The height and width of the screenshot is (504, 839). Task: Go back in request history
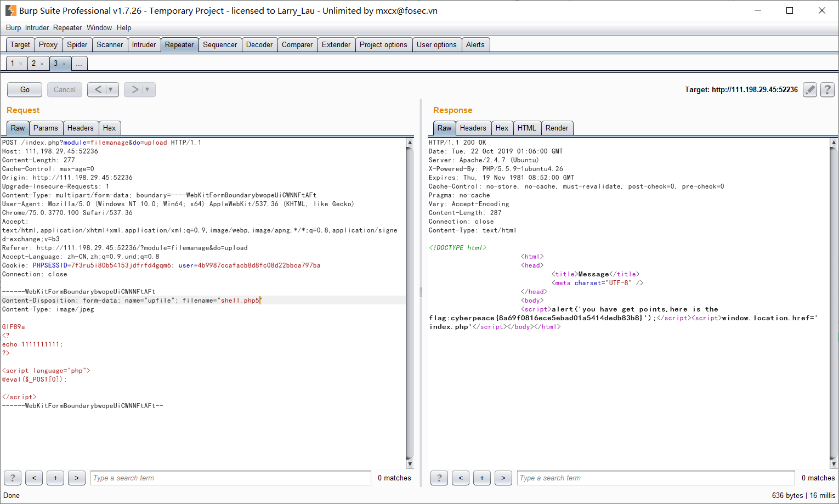[98, 89]
